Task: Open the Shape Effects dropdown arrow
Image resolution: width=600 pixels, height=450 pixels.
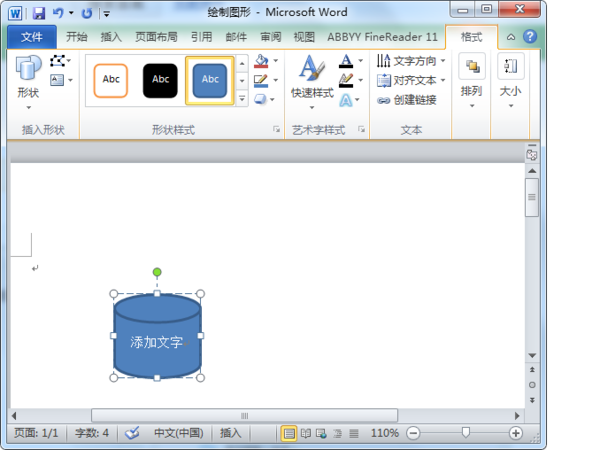Action: pyautogui.click(x=272, y=99)
